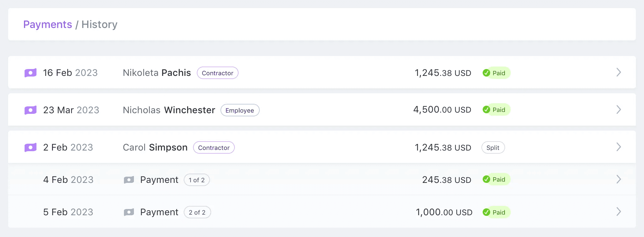Image resolution: width=644 pixels, height=237 pixels.
Task: Open the 5 Feb payment using its chevron
Action: (619, 212)
